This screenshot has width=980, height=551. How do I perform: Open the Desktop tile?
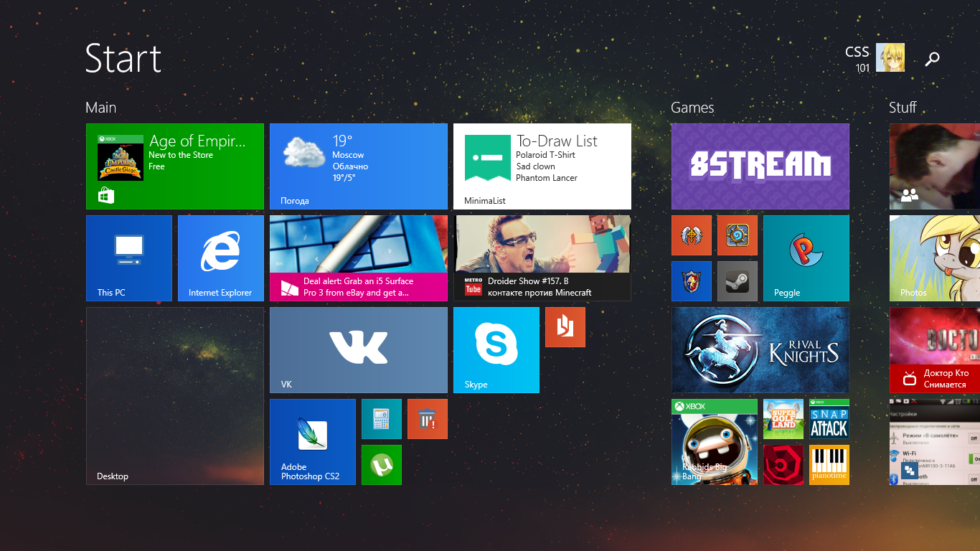(175, 396)
